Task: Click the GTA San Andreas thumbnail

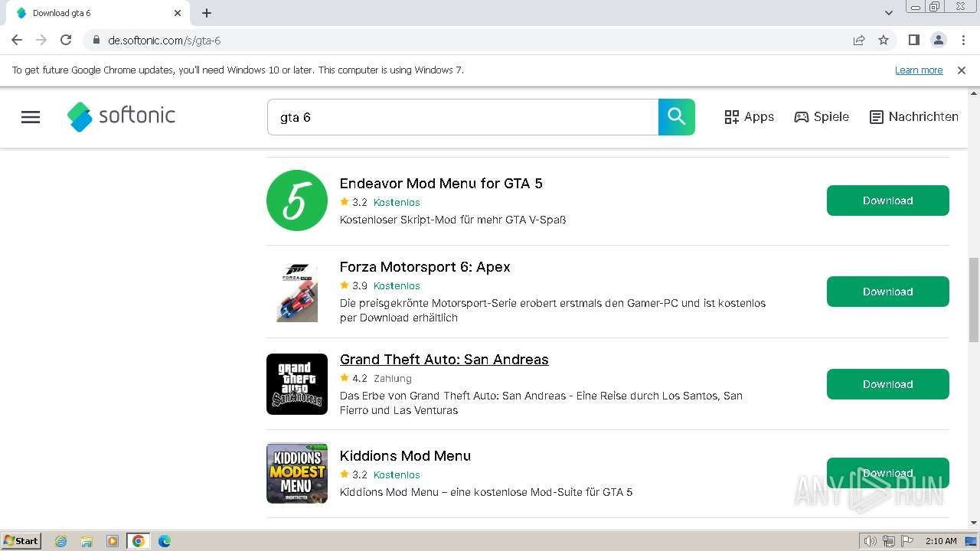Action: point(297,384)
